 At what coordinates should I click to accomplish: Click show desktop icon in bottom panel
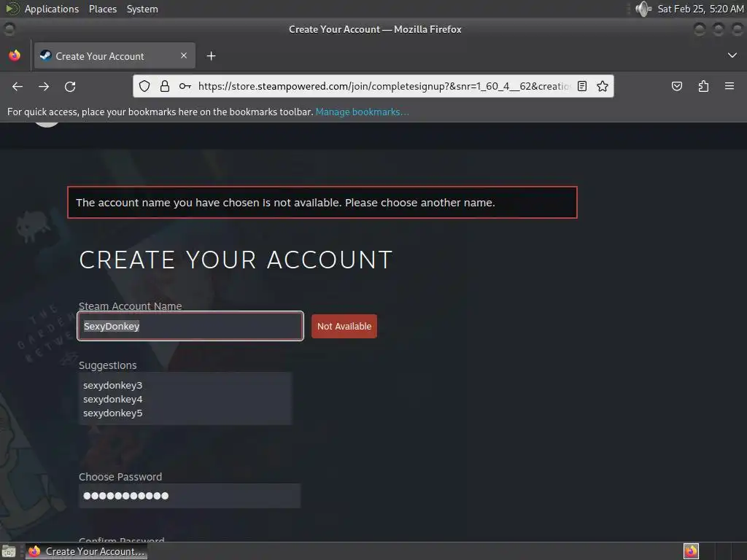9,551
